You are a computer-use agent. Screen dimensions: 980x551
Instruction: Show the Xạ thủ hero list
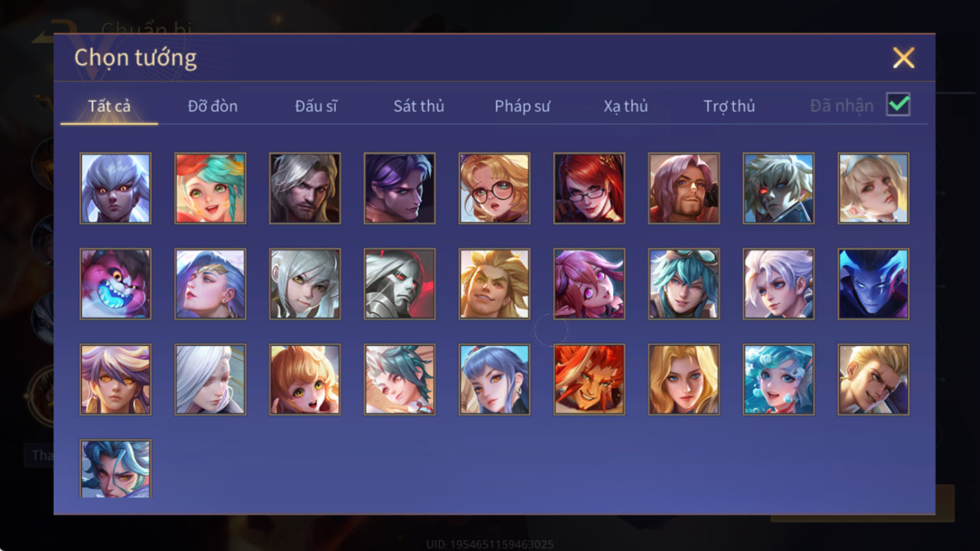click(x=626, y=106)
